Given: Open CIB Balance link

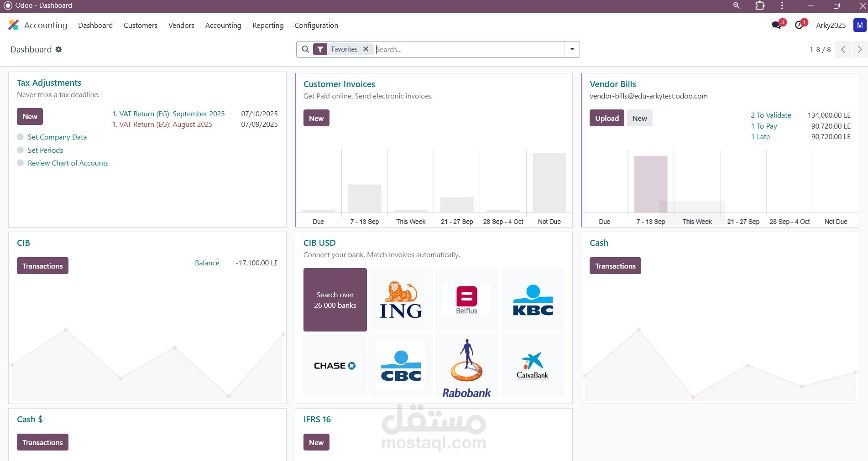Looking at the screenshot, I should point(207,263).
